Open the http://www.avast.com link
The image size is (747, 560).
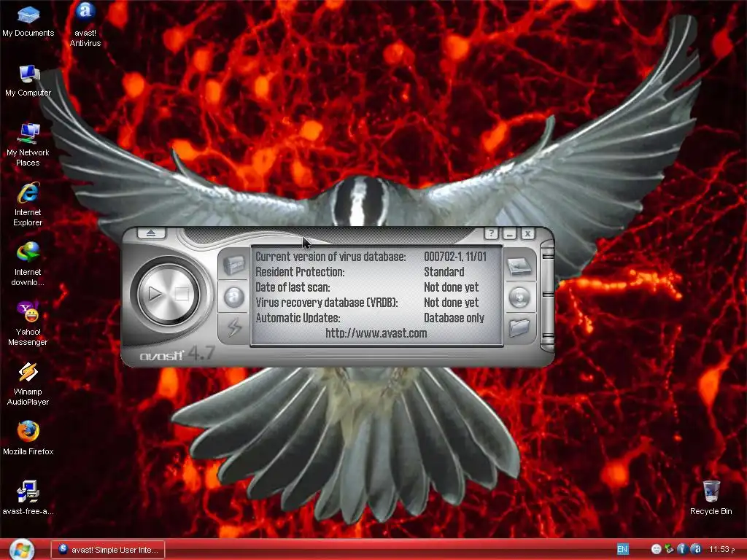[376, 332]
